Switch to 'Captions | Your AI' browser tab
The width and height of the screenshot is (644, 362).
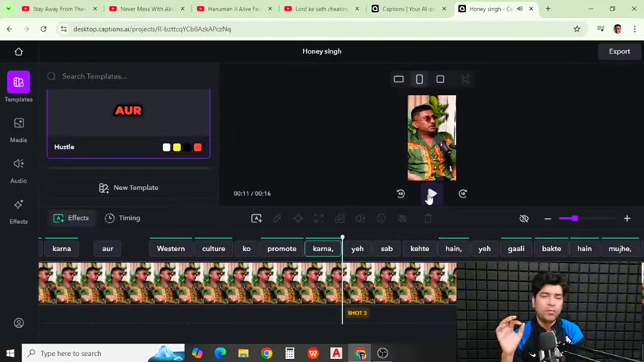tap(409, 8)
